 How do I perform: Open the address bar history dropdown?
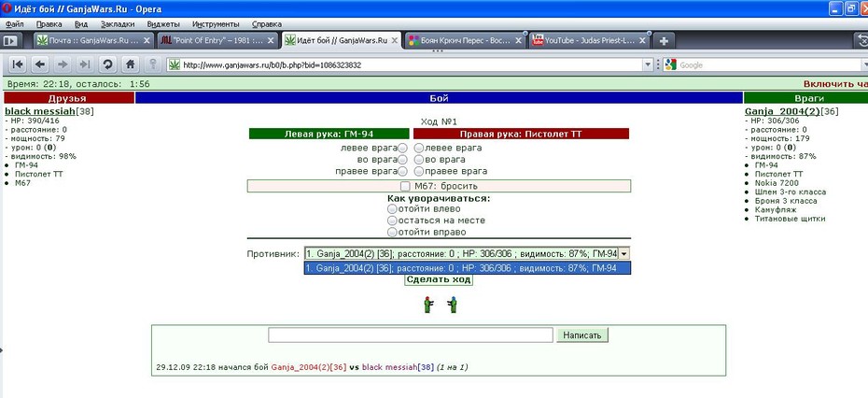(648, 64)
